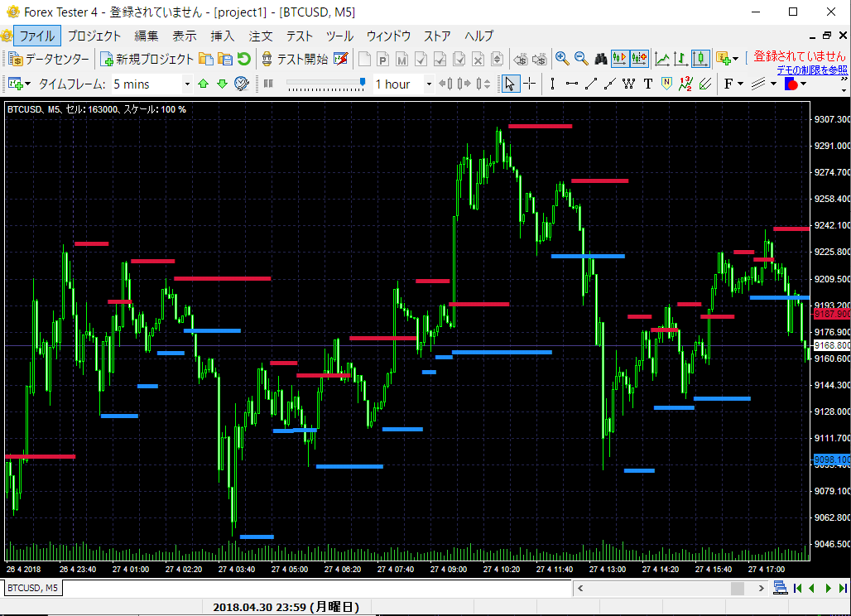
Task: Open the データセンター (Data Center) button
Action: tap(49, 59)
